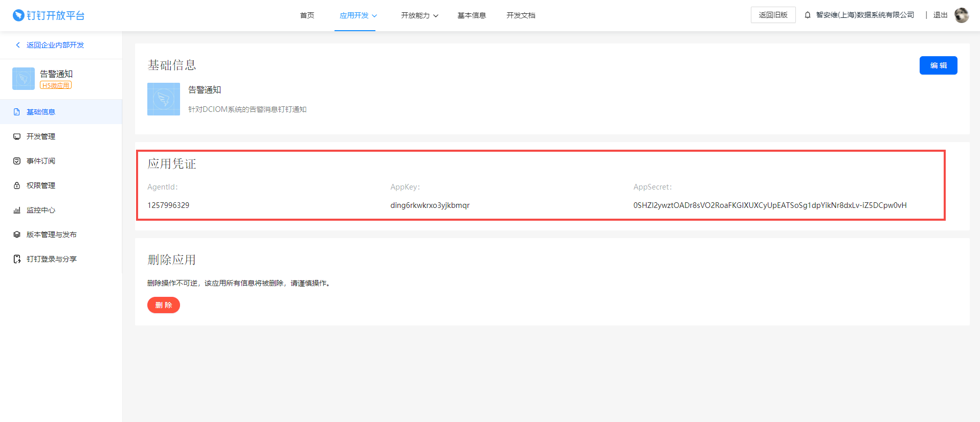The width and height of the screenshot is (980, 422).
Task: Select 版本管理与发布 in the sidebar
Action: point(61,235)
